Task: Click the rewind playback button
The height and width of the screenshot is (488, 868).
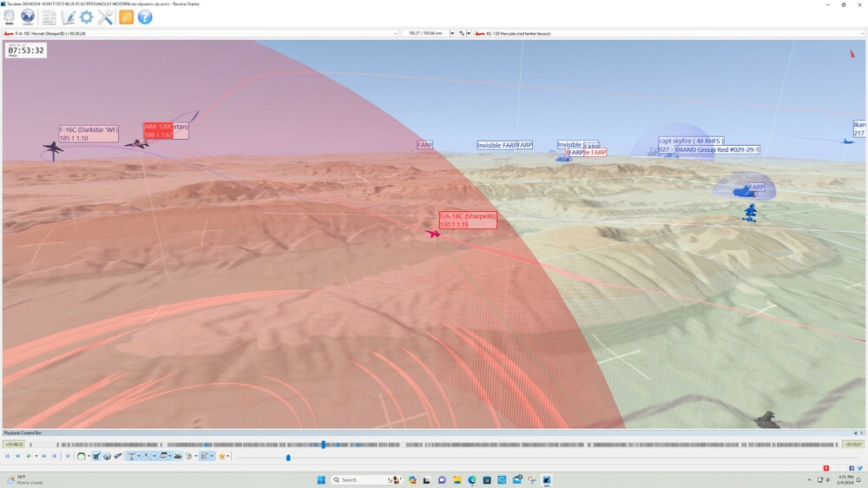Action: (x=17, y=456)
